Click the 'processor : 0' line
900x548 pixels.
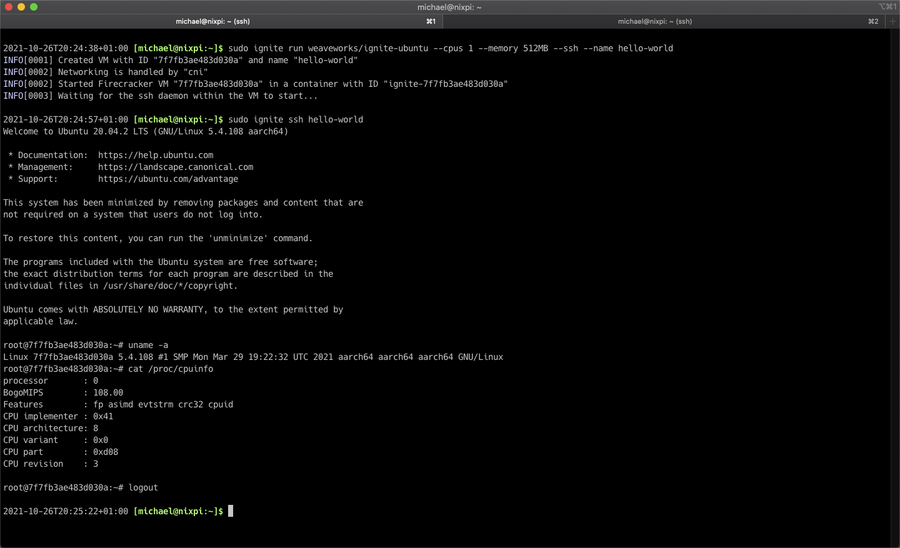(51, 380)
